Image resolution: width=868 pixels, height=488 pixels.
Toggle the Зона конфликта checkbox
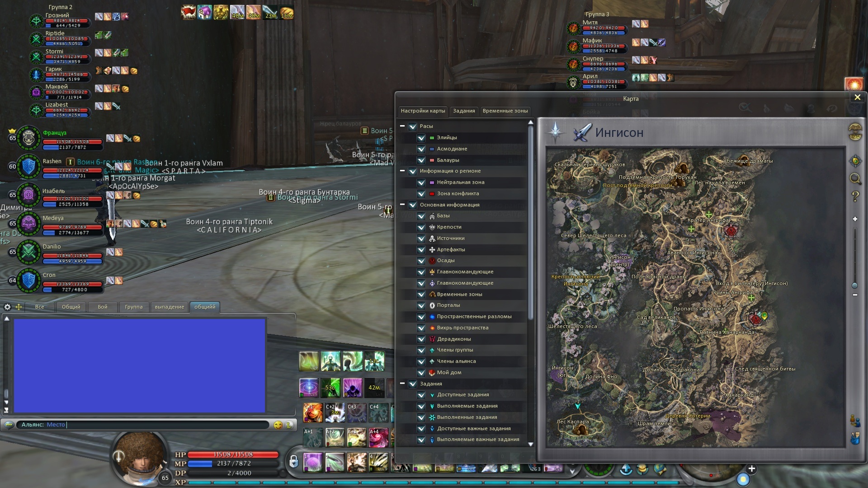pos(421,194)
